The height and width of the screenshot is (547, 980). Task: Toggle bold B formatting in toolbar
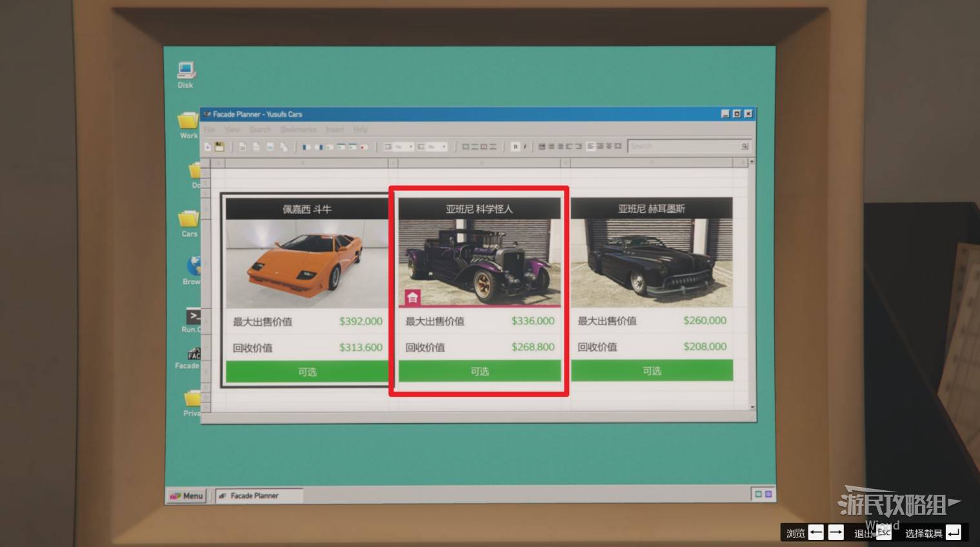click(515, 146)
